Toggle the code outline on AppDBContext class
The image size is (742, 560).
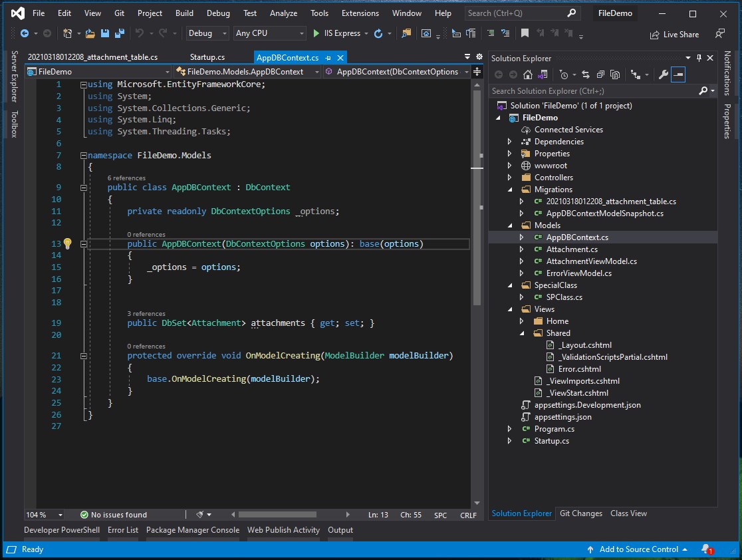click(x=84, y=188)
